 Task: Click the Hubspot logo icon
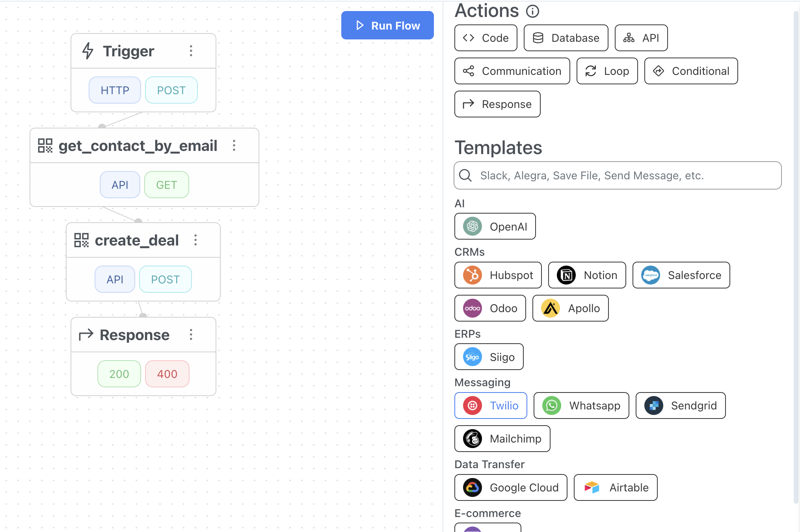[473, 275]
